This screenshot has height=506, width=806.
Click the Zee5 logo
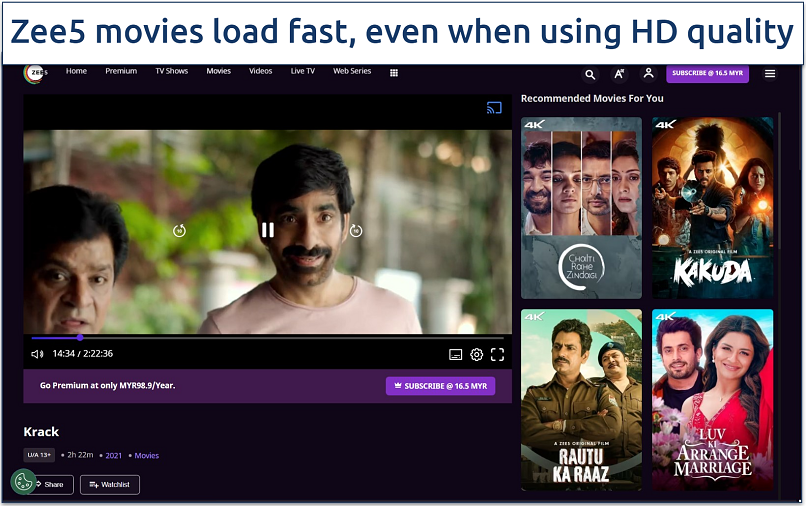pyautogui.click(x=35, y=72)
